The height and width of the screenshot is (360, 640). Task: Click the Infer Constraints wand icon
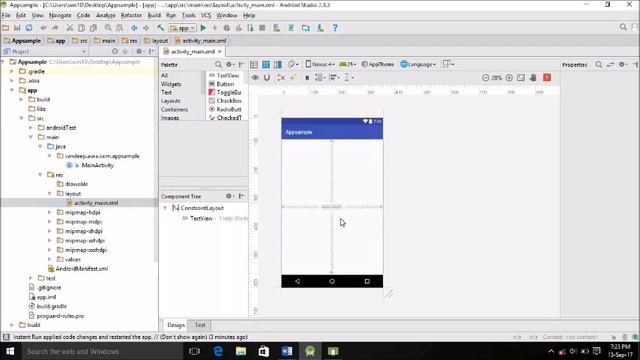click(x=293, y=78)
